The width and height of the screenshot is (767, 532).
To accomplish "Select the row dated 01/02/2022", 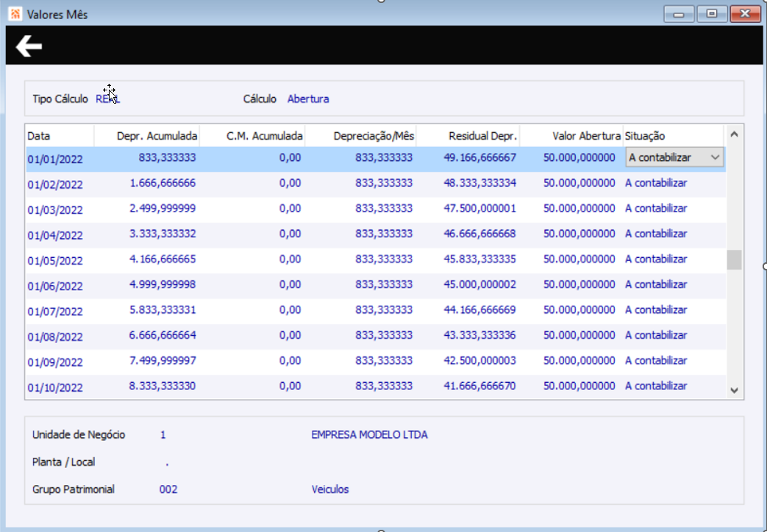I will click(x=376, y=184).
